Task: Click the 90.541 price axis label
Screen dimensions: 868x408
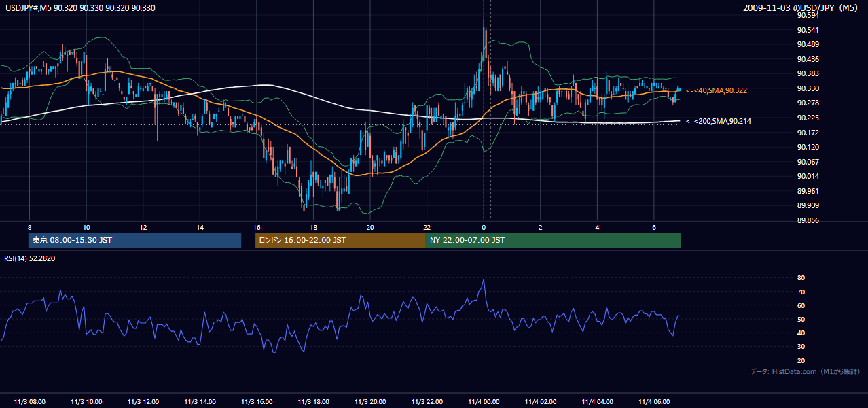Action: pos(808,30)
